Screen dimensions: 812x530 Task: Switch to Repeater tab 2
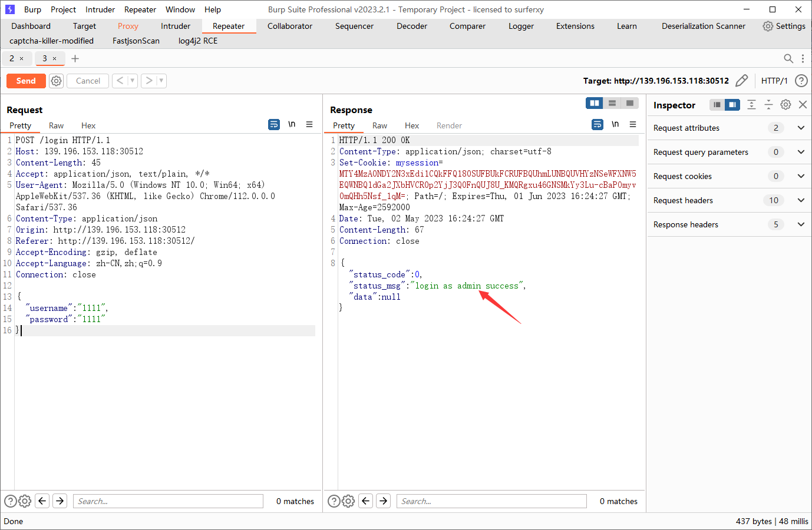coord(12,58)
